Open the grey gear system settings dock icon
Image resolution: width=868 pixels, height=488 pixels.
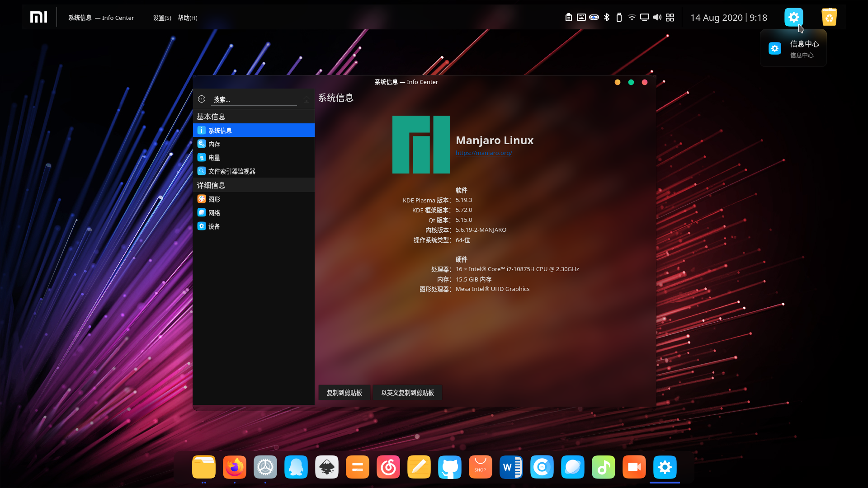265,467
